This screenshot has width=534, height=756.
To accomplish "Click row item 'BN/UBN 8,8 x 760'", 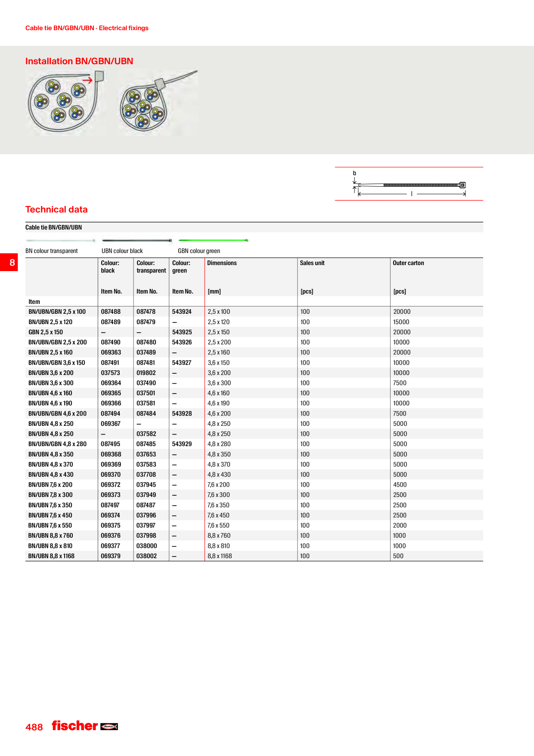I will coord(51,536).
